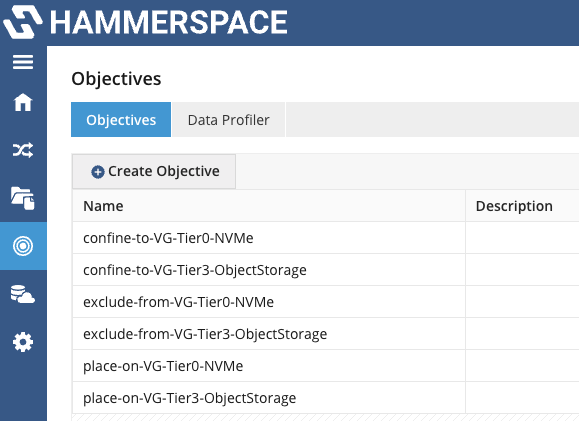Select the Objectives target sidebar icon
This screenshot has width=579, height=421.
pos(23,246)
